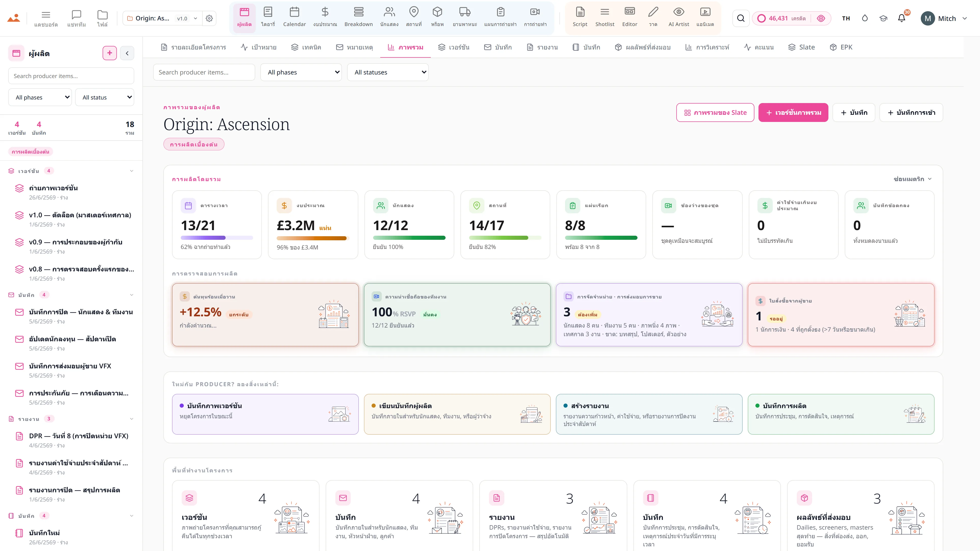Open the Producer (ผู้ผลิต) module icon
Screen dimensions: 980x551
244,18
